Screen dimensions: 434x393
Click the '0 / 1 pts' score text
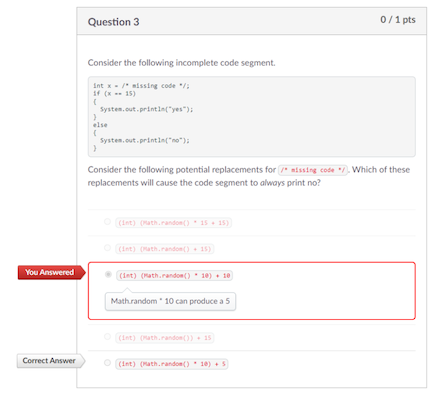[x=398, y=20]
